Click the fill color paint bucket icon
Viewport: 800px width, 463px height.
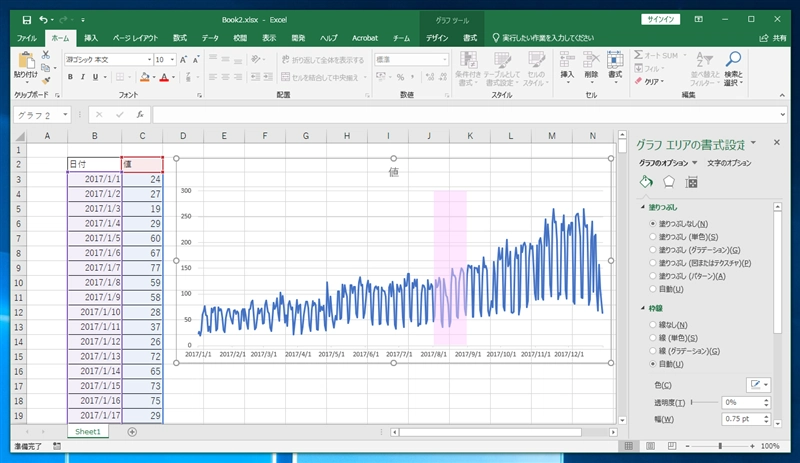145,77
